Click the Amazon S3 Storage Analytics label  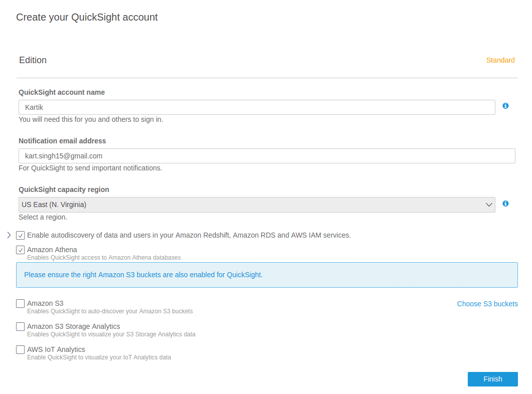tap(74, 326)
